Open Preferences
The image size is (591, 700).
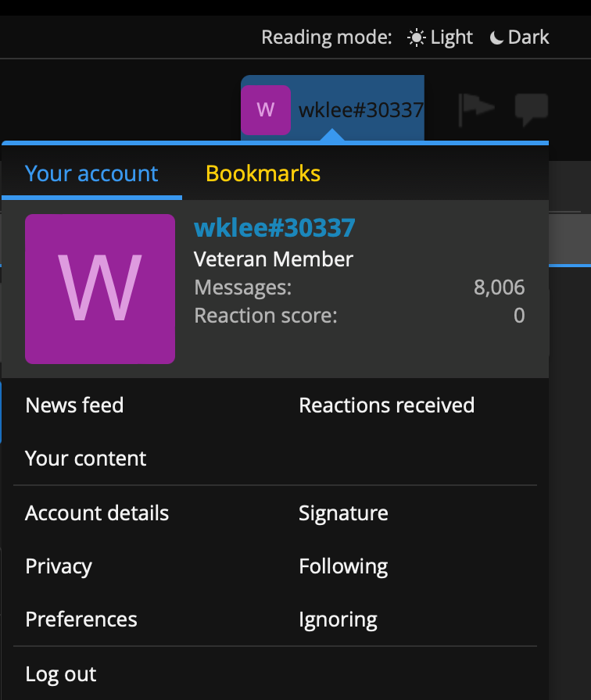[81, 620]
